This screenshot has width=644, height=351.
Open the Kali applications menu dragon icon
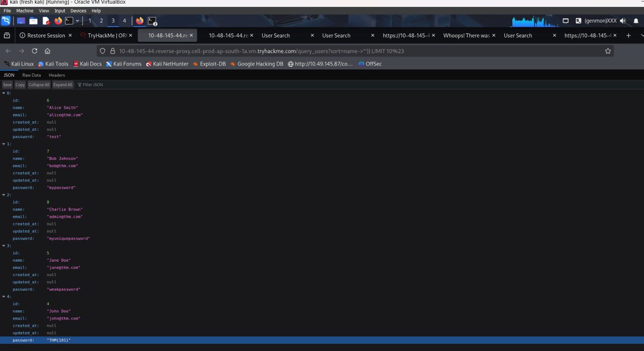tap(6, 21)
